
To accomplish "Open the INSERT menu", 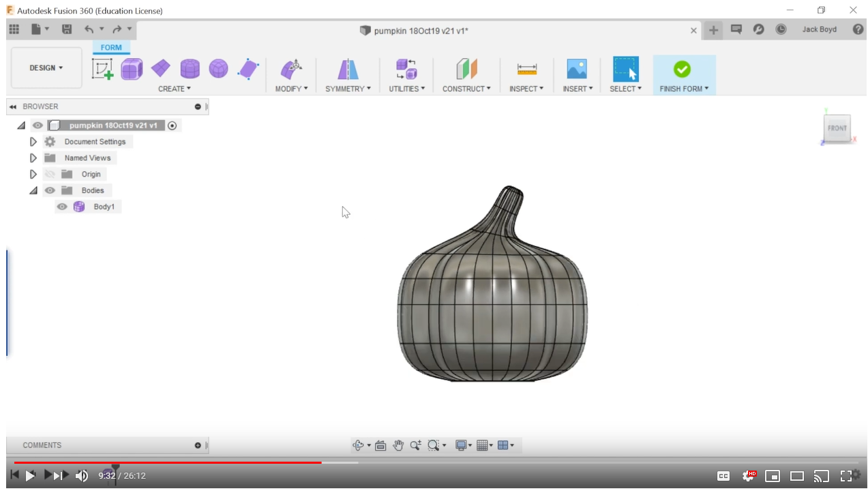I will click(x=578, y=89).
